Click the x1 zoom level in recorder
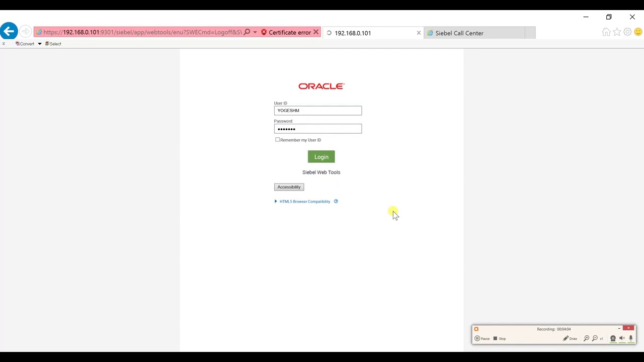This screenshot has width=644, height=362. [601, 339]
